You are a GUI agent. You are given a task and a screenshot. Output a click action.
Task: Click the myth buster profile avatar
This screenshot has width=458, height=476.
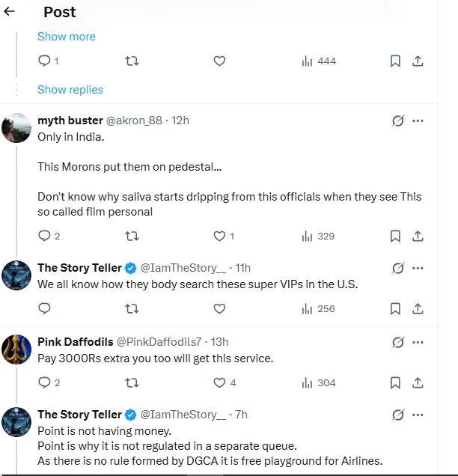[x=16, y=129]
